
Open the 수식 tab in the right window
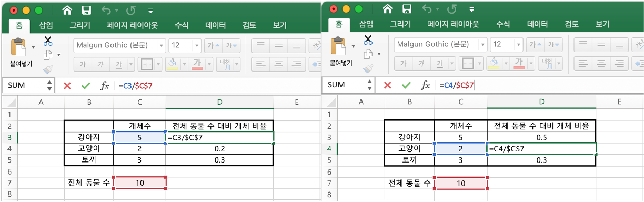click(x=503, y=24)
